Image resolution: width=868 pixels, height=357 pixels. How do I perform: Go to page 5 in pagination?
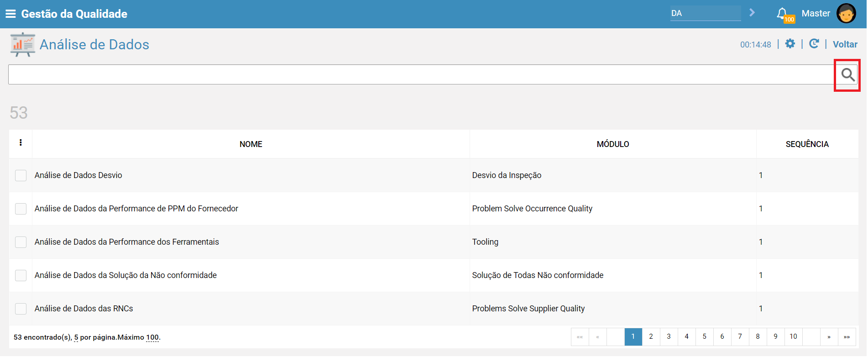tap(704, 337)
